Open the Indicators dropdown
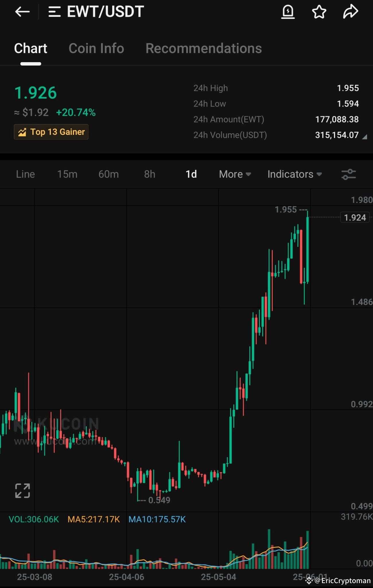Screen dimensions: 373x588 (x=295, y=174)
